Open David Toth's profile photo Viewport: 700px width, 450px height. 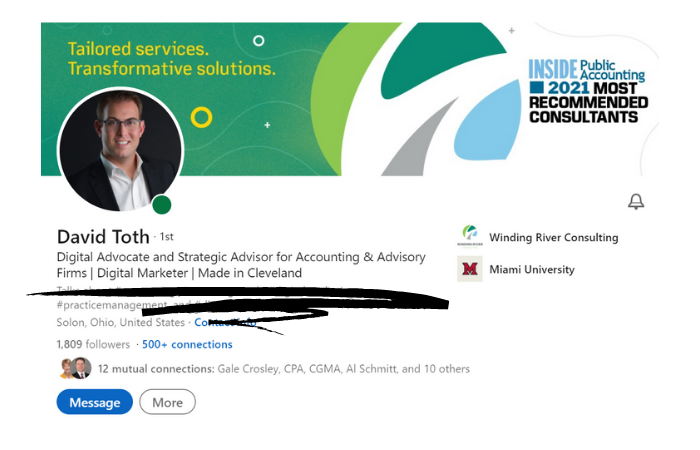[121, 150]
